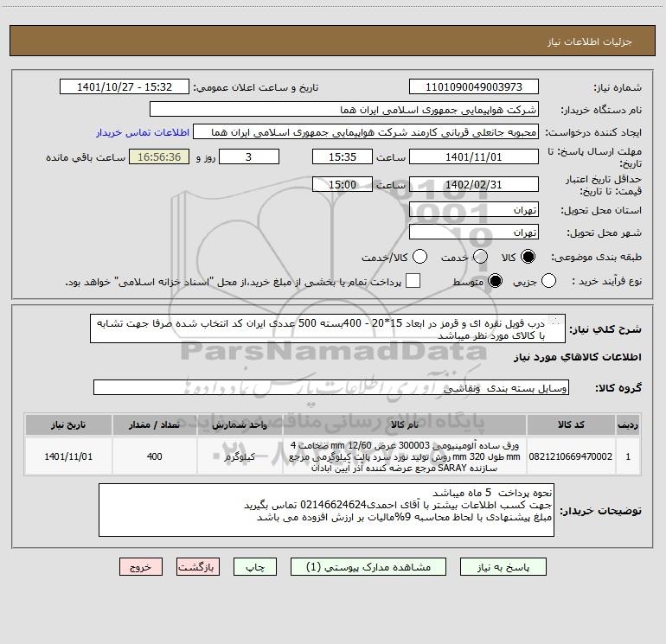Select the کالا radio button
The height and width of the screenshot is (644, 666).
click(x=528, y=257)
